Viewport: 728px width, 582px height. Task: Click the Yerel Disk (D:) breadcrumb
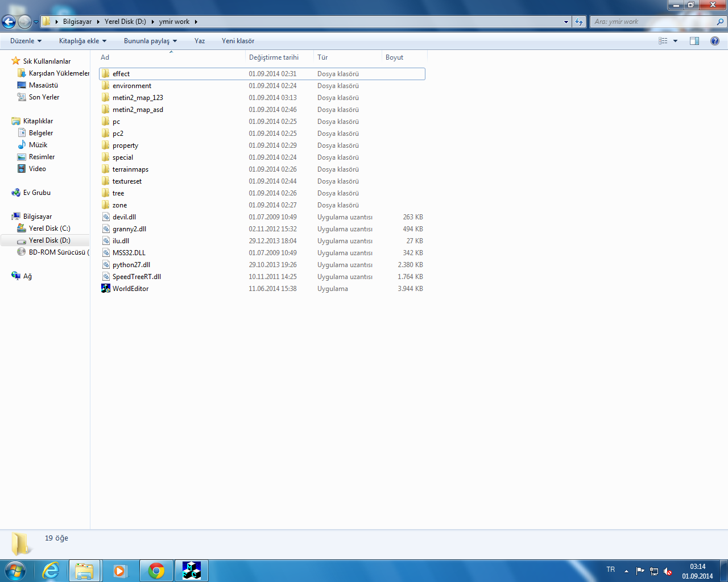pos(125,22)
